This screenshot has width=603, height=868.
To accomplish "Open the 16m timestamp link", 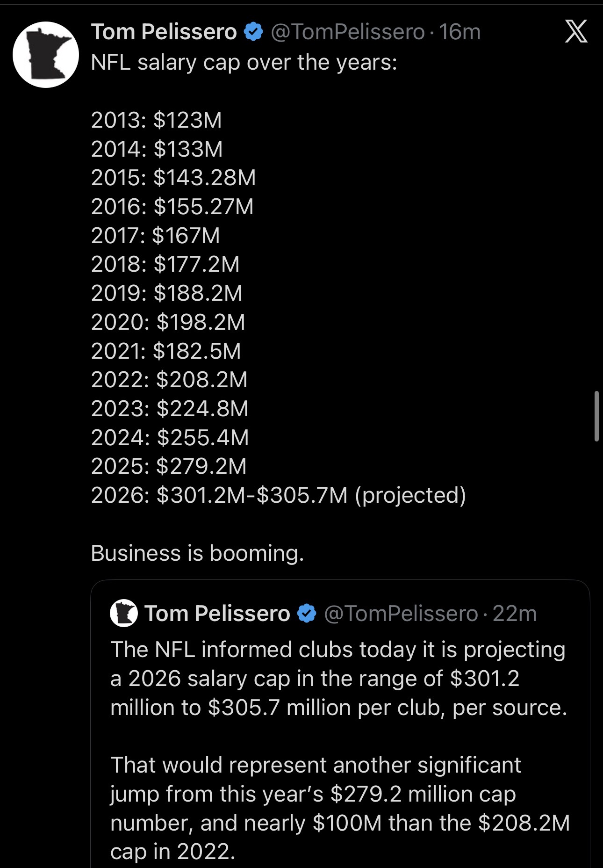I will [460, 32].
